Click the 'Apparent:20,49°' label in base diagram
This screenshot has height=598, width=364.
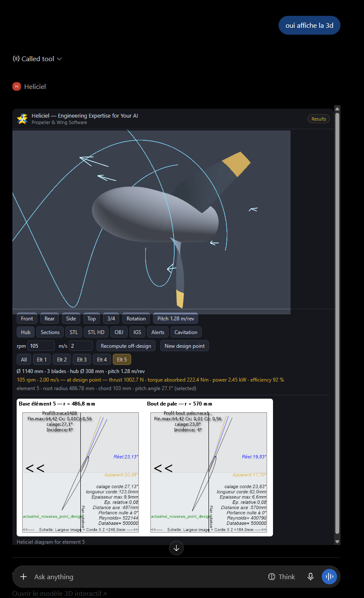121,475
